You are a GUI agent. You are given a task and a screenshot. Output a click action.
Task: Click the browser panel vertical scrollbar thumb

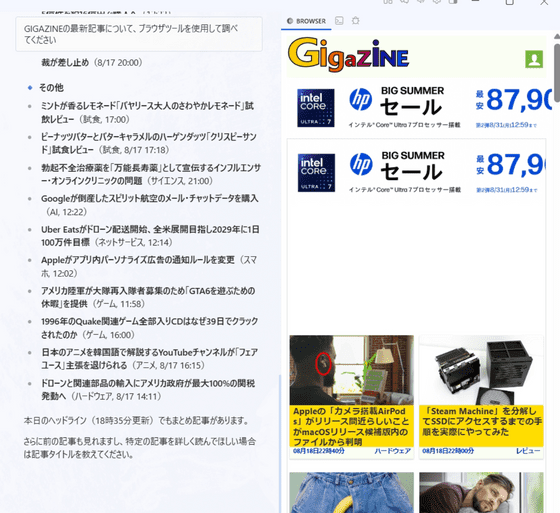(x=557, y=73)
